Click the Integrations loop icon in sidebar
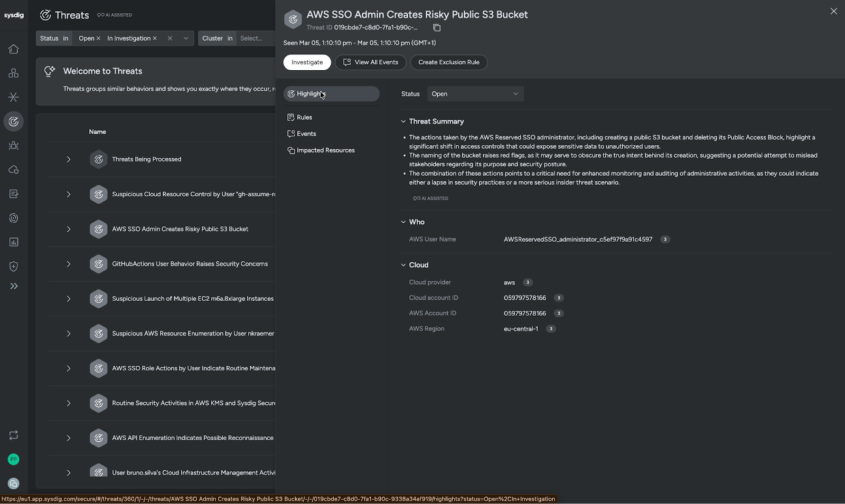Image resolution: width=845 pixels, height=504 pixels. pyautogui.click(x=14, y=435)
